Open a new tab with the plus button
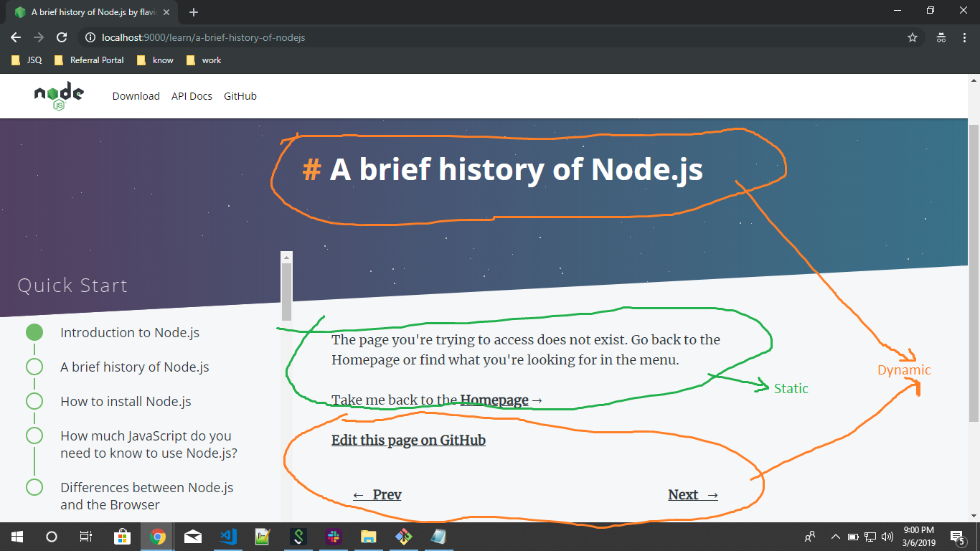 194,12
